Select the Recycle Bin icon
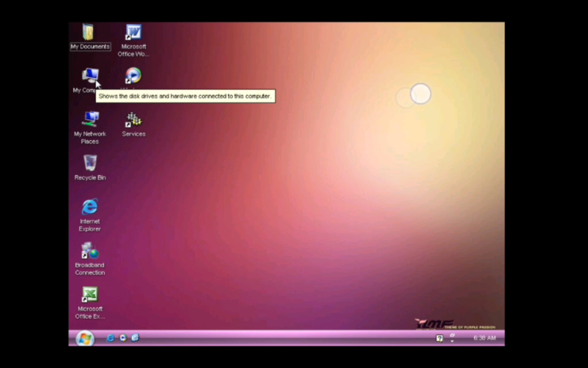 (x=90, y=163)
